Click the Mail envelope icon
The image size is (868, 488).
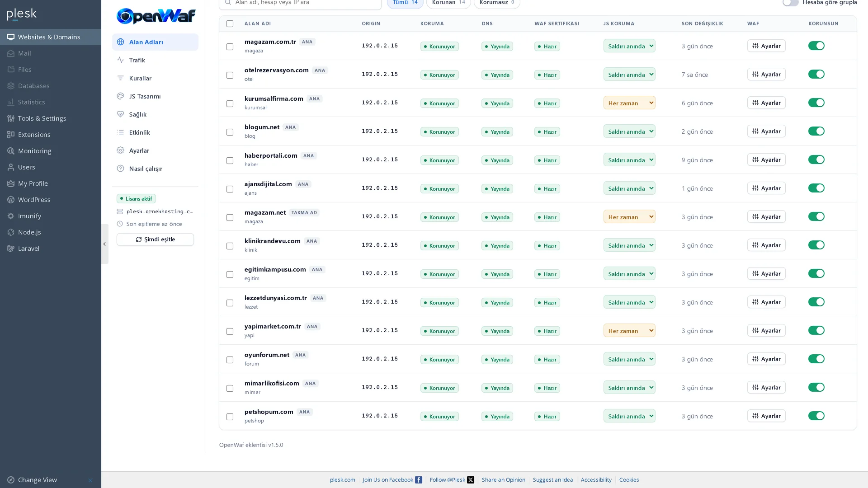(x=11, y=53)
